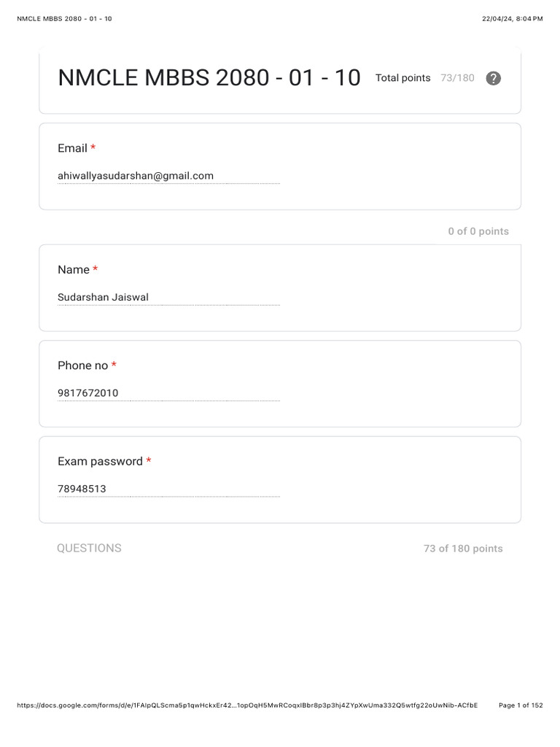Image resolution: width=560 pixels, height=747 pixels.
Task: Click the Total points label
Action: tap(403, 78)
